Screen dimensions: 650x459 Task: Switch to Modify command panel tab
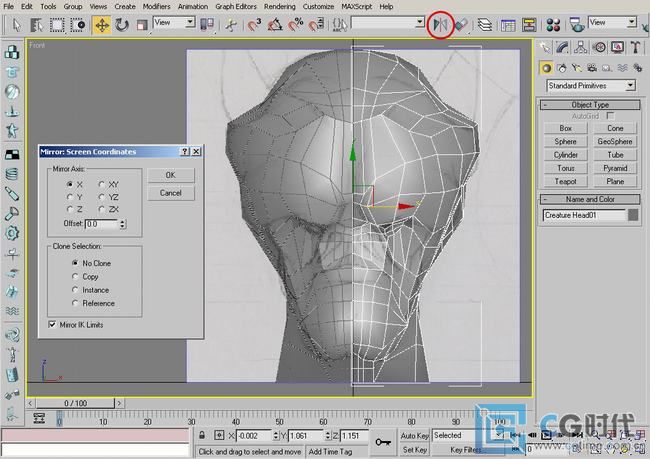coord(563,47)
